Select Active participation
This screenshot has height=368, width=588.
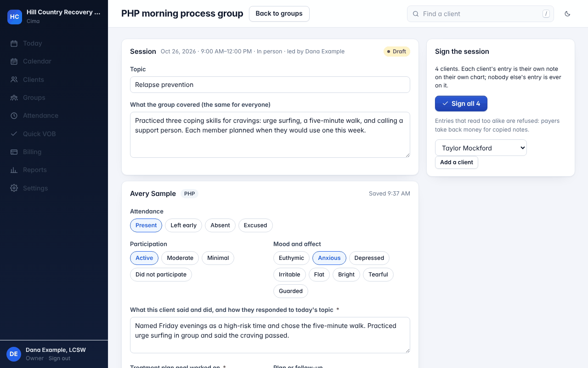click(x=144, y=258)
